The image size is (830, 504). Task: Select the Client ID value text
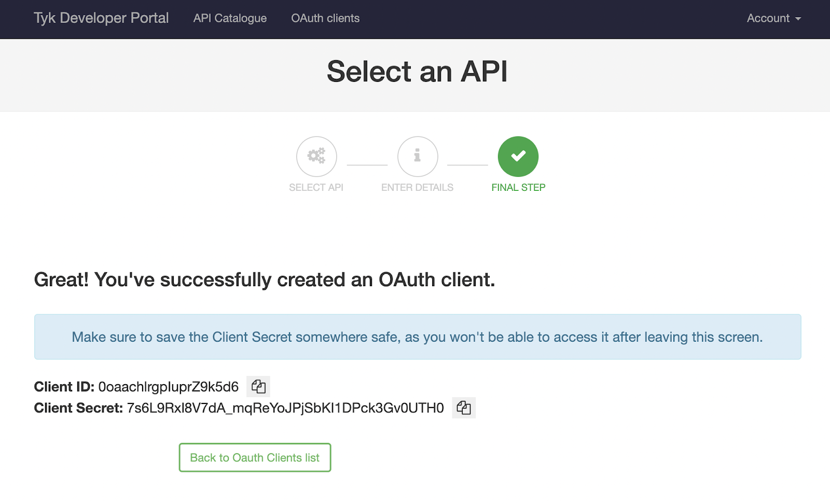169,387
